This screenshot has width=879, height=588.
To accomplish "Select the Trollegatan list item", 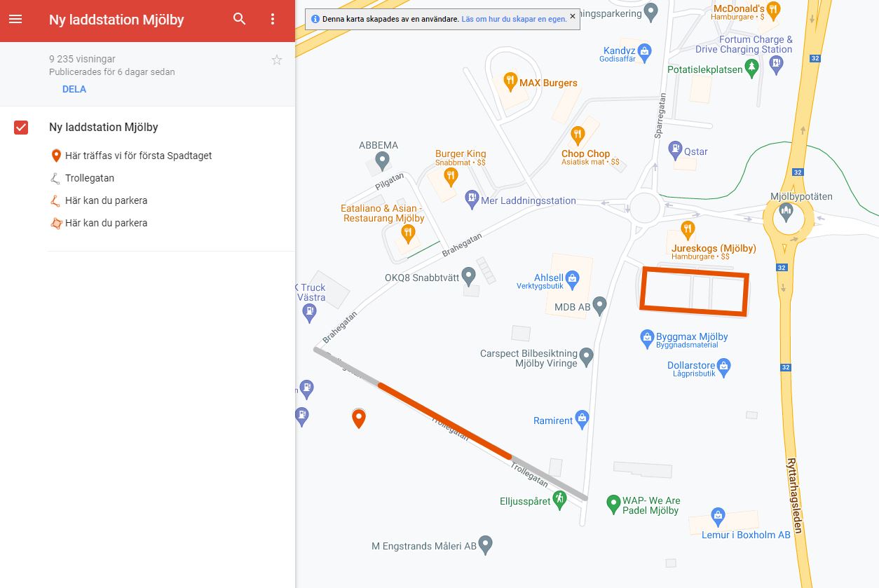I will [89, 178].
